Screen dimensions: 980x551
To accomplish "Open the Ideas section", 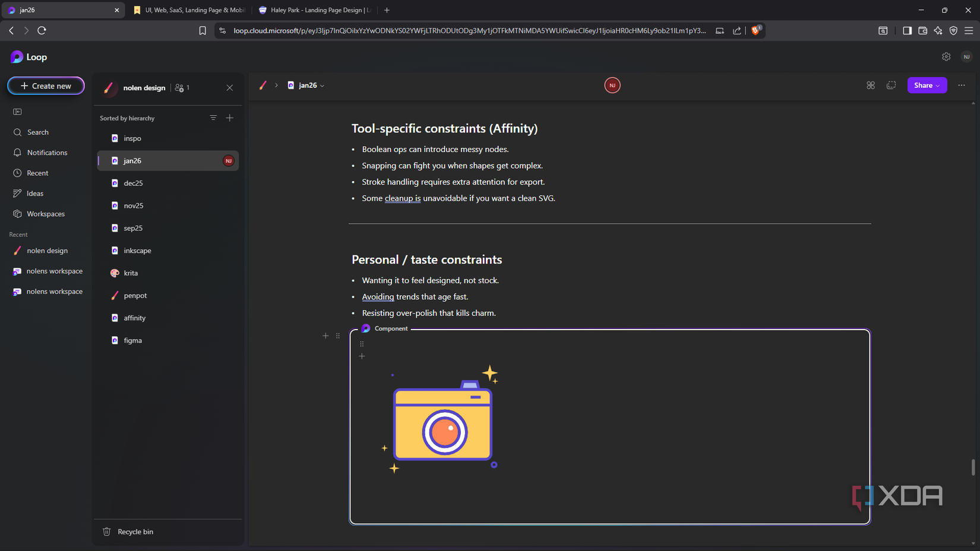I will point(35,193).
